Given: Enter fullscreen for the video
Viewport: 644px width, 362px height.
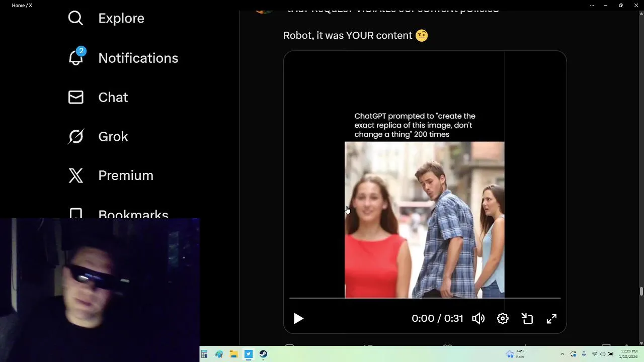Looking at the screenshot, I should (552, 318).
